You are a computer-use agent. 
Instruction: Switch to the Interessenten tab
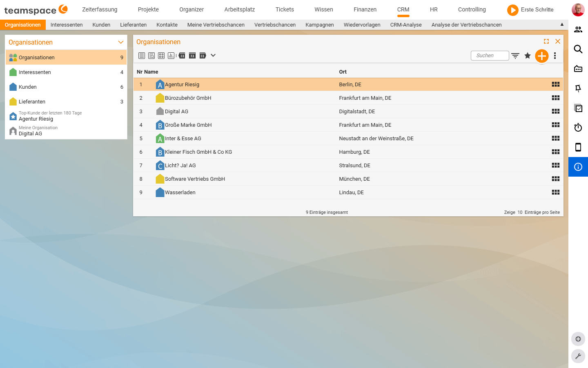pyautogui.click(x=67, y=25)
